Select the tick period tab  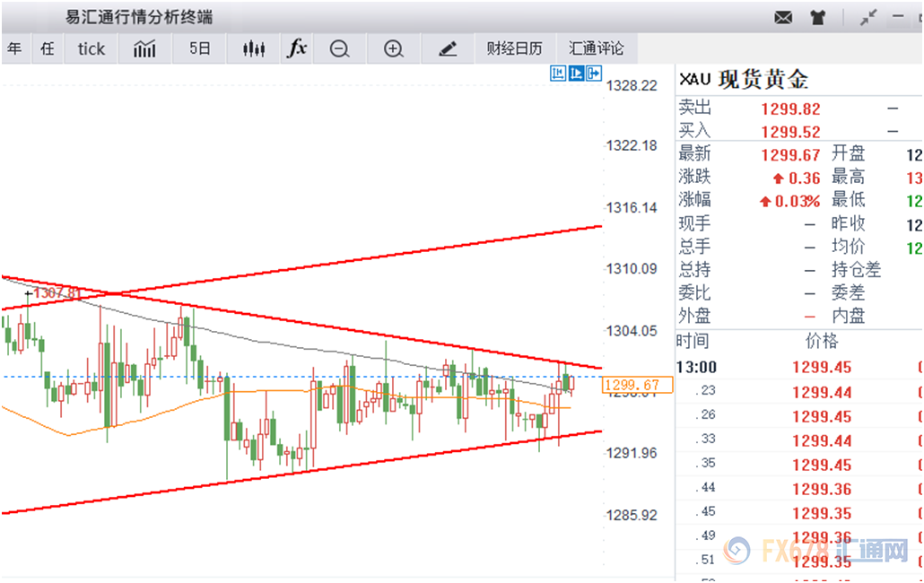click(x=91, y=49)
